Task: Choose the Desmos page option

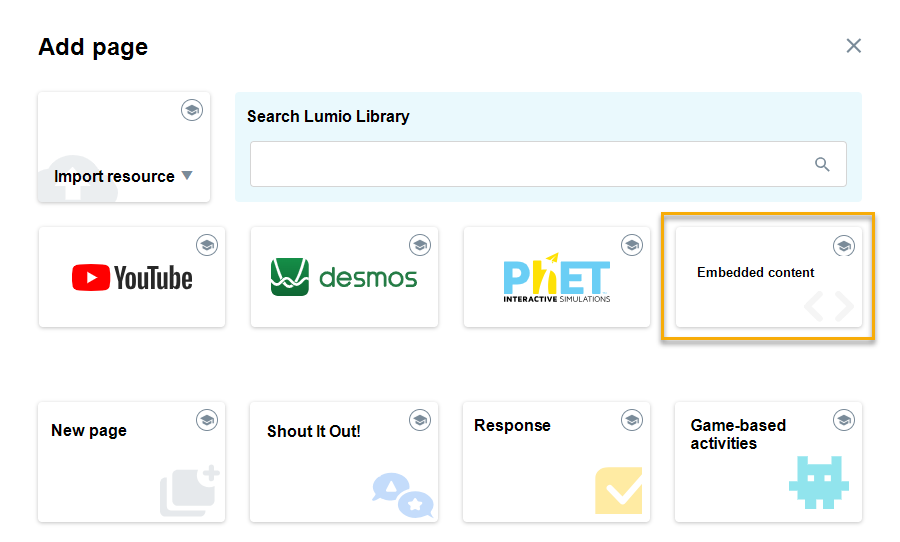Action: pyautogui.click(x=344, y=277)
